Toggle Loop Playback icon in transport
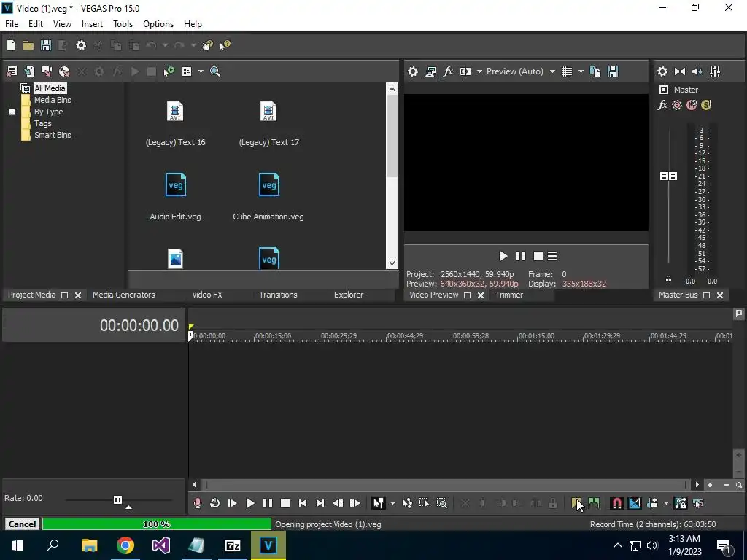The image size is (747, 560). (215, 503)
